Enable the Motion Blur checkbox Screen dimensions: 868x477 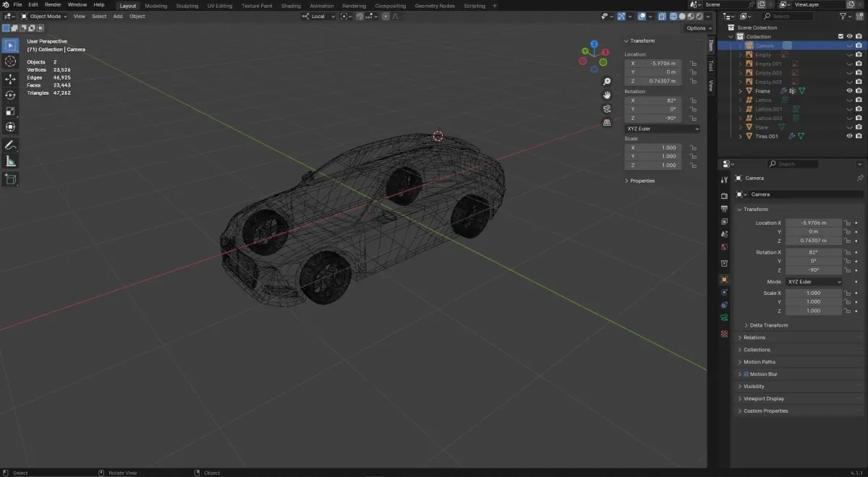point(746,374)
